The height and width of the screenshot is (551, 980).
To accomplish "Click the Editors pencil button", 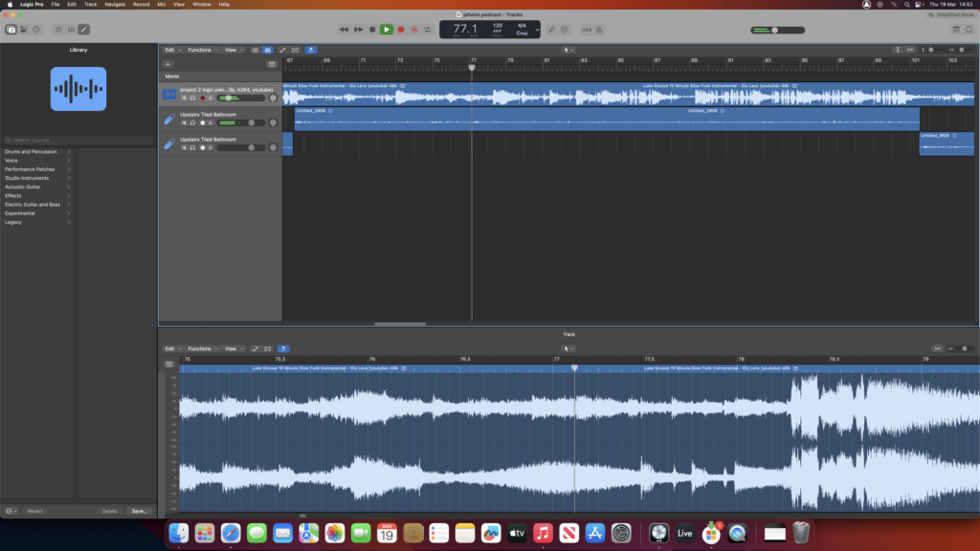I will pos(84,30).
